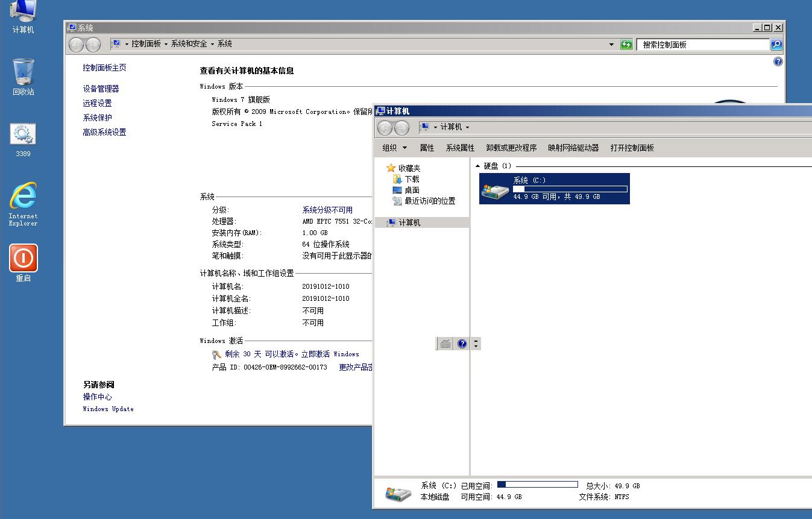Image resolution: width=812 pixels, height=519 pixels.
Task: Launch Internet Explorer from the desktop
Action: point(23,204)
